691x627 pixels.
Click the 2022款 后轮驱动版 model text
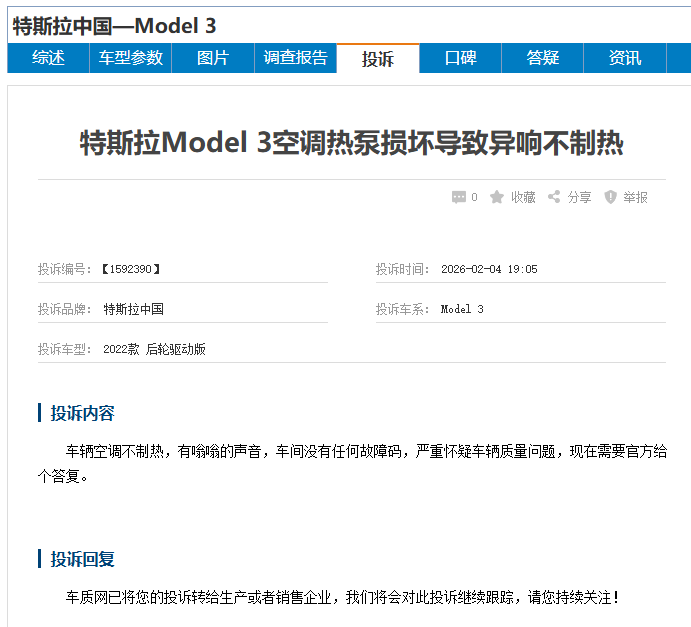click(x=154, y=349)
